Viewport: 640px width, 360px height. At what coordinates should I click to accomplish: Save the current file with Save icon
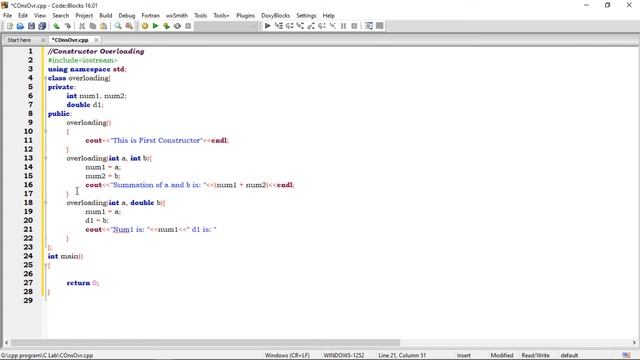point(31,26)
